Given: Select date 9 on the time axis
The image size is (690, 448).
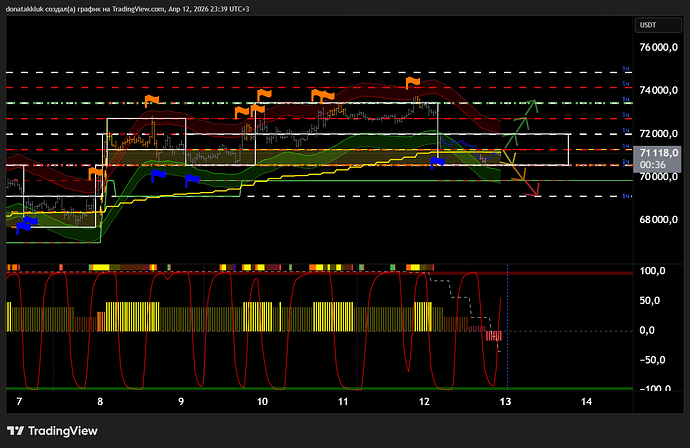Looking at the screenshot, I should point(181,401).
